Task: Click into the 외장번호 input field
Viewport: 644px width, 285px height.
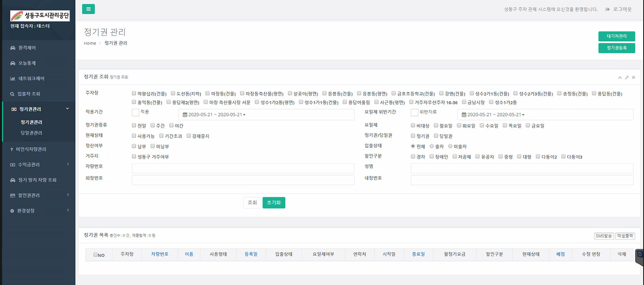Action: coord(243,180)
